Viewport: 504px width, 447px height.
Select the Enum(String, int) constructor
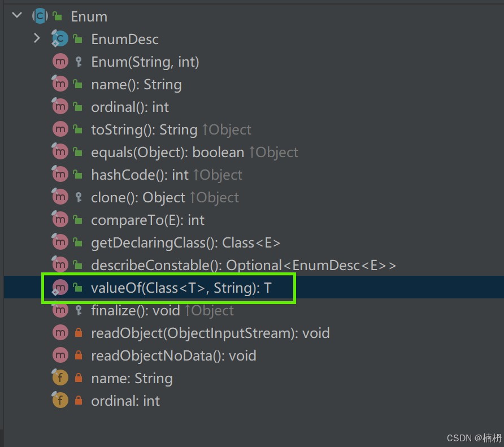pos(145,62)
